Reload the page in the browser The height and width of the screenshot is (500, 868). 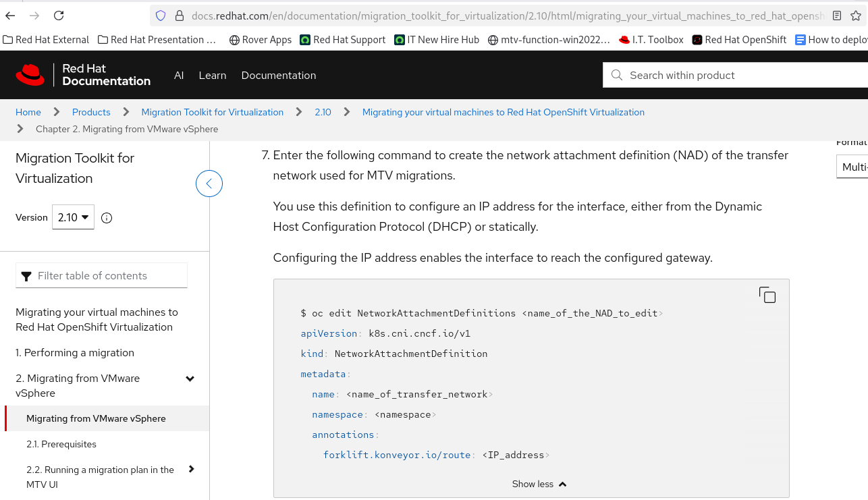point(59,16)
